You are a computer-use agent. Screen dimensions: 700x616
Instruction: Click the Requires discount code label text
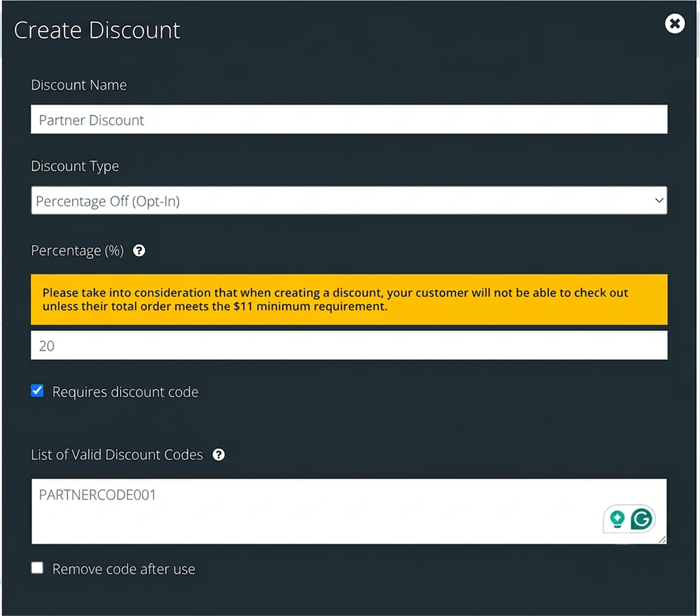(x=125, y=392)
